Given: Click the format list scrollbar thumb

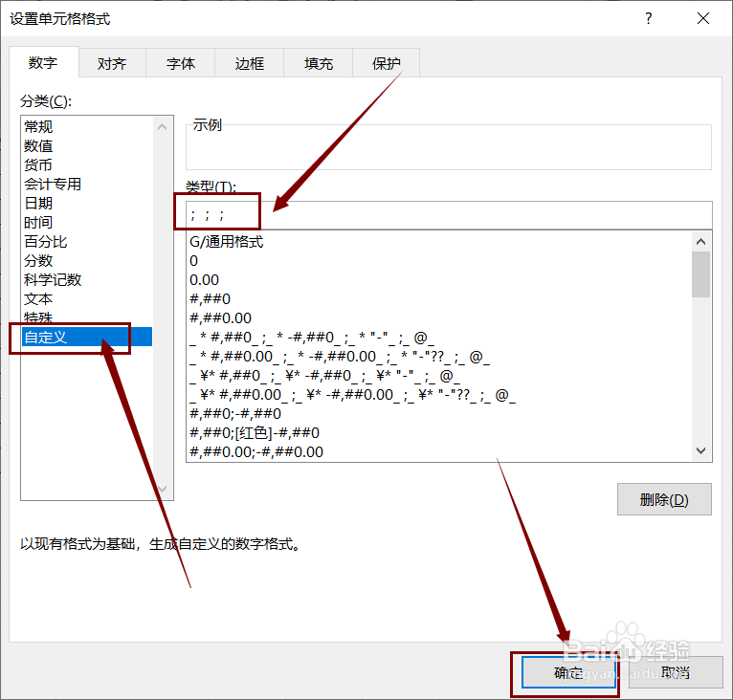Looking at the screenshot, I should coord(700,274).
